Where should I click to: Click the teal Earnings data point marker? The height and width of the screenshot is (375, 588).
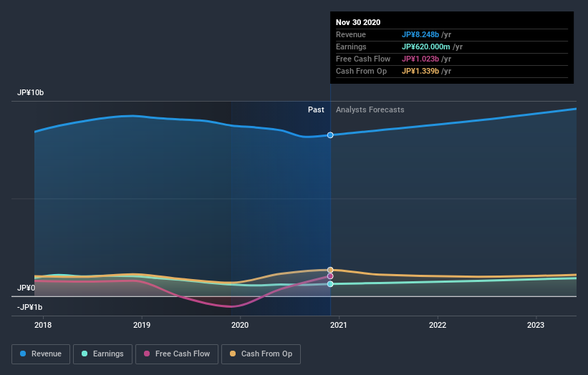(330, 284)
